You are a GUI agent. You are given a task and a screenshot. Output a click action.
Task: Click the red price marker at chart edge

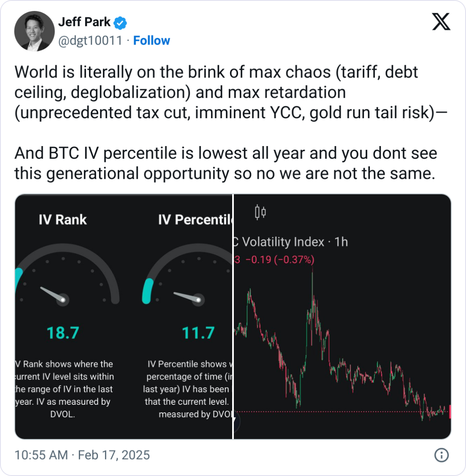(449, 411)
